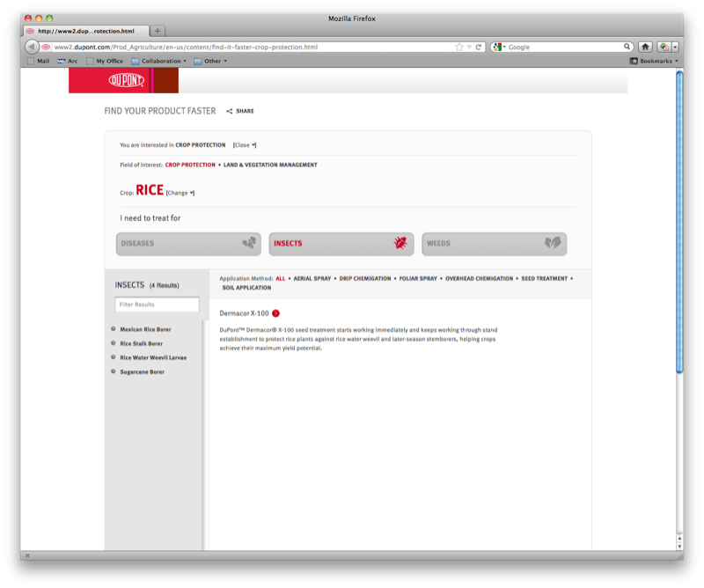Expand the Collaboration bookmarks folder
The width and height of the screenshot is (704, 588).
click(159, 61)
